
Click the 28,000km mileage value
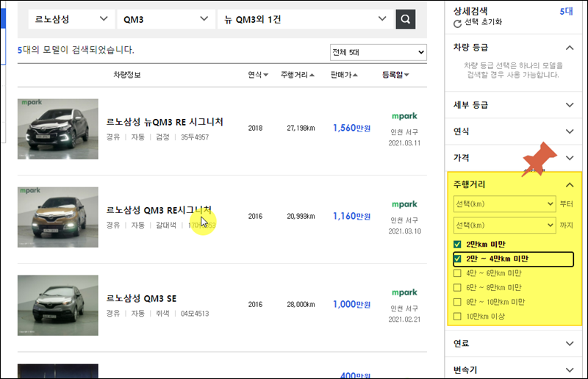301,304
